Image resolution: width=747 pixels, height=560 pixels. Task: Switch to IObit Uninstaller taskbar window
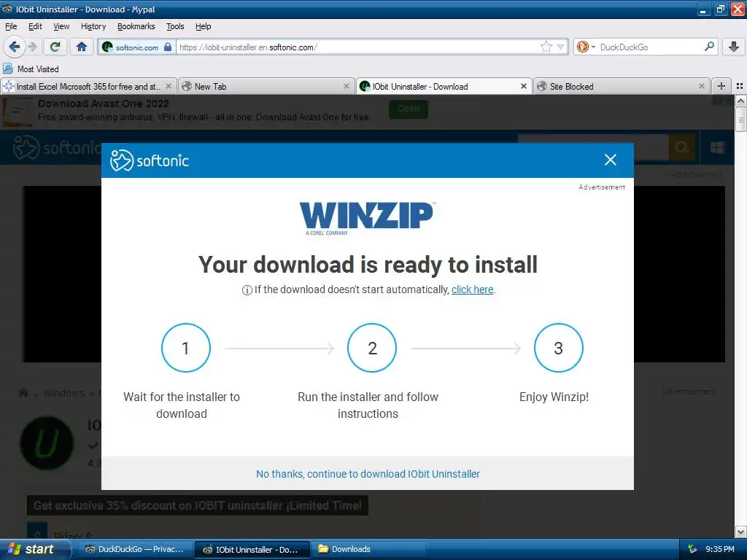pos(252,550)
